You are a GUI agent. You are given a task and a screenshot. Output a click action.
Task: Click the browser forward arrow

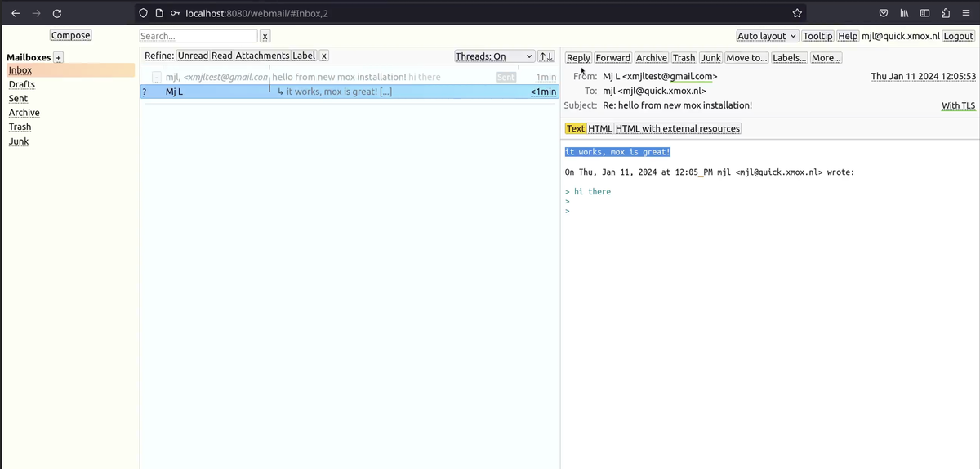coord(36,13)
